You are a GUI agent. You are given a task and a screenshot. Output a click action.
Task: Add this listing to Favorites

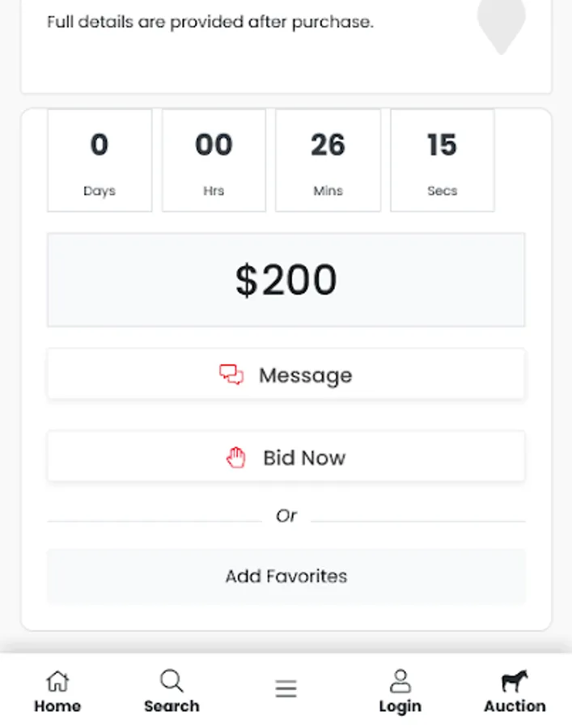pos(286,577)
